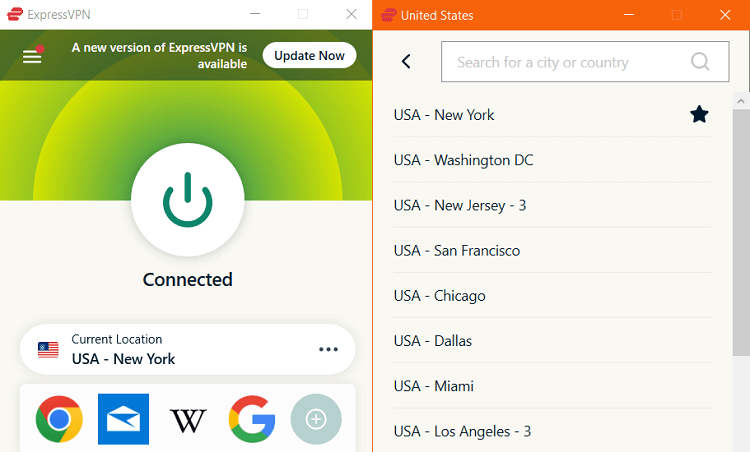Close the United States locations window
The width and height of the screenshot is (750, 452).
pos(725,15)
